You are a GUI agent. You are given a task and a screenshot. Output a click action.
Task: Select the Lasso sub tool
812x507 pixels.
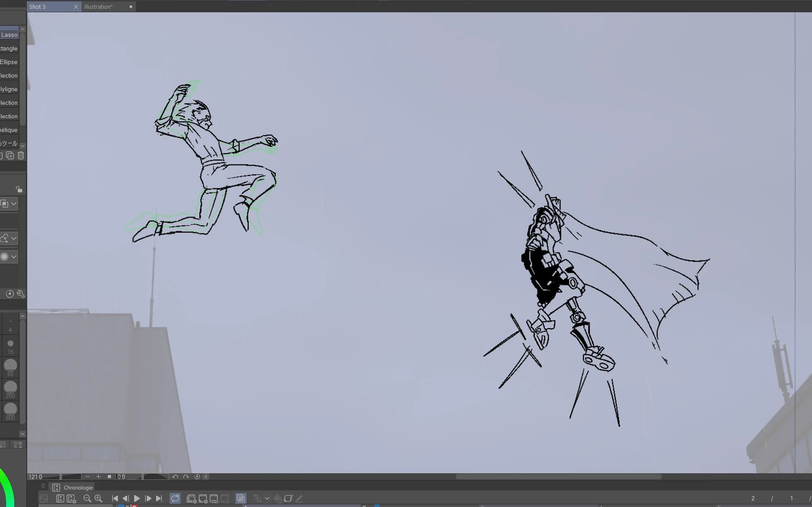point(9,35)
